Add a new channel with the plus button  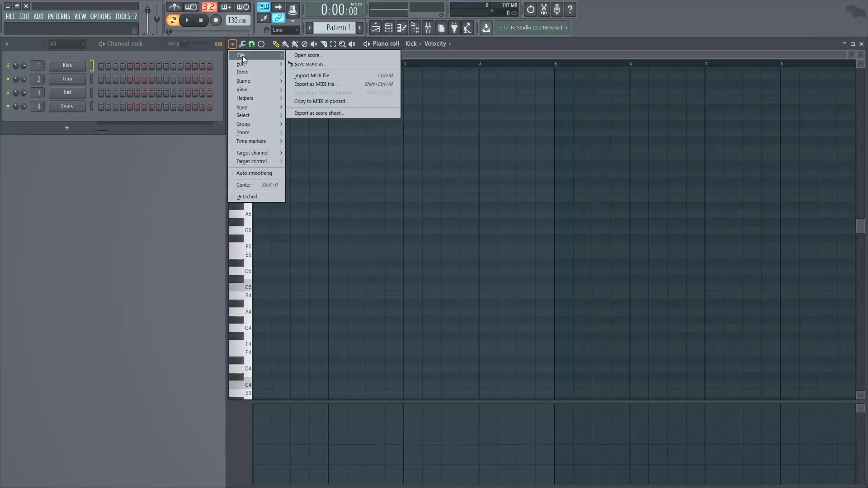click(66, 128)
